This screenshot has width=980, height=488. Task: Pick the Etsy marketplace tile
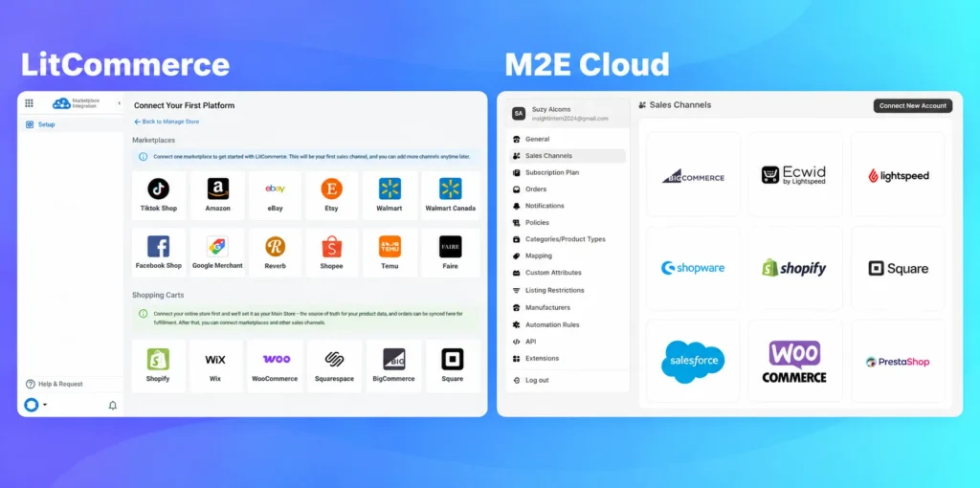click(x=332, y=195)
